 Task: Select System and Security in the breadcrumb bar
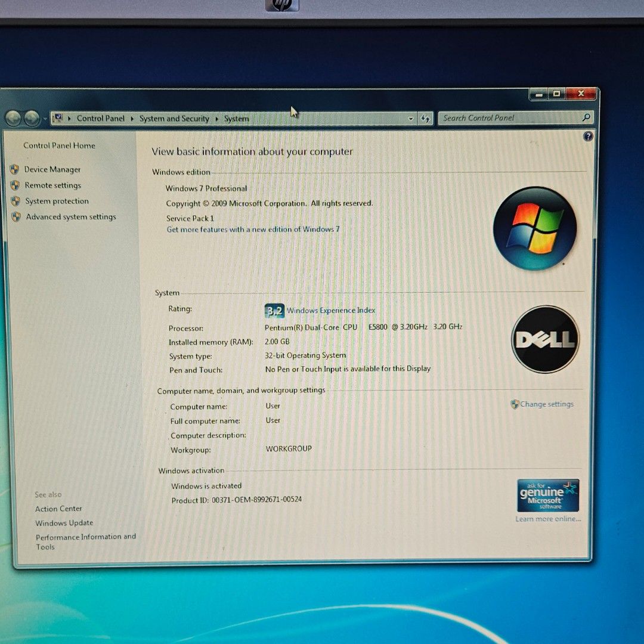pos(174,118)
